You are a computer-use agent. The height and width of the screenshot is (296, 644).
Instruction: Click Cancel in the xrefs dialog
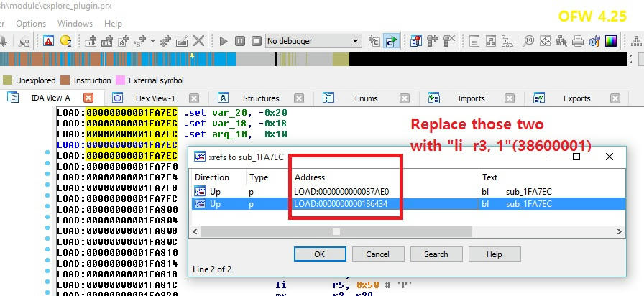tap(377, 254)
